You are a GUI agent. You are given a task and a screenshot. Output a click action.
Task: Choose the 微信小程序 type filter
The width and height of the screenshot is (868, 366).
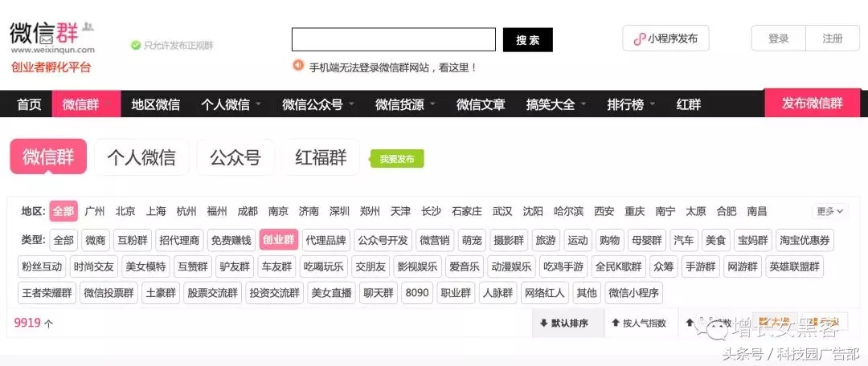[x=634, y=293]
